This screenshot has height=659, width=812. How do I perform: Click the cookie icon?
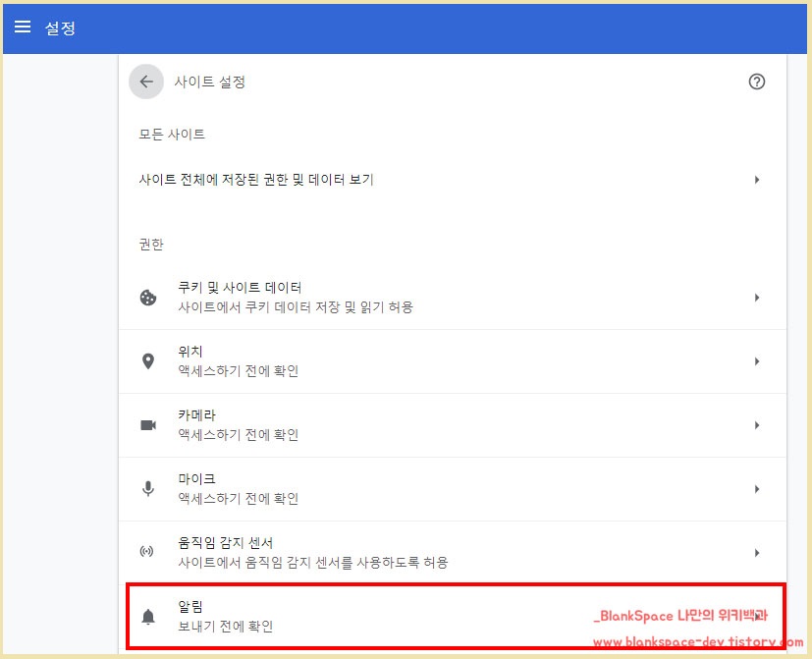click(148, 298)
